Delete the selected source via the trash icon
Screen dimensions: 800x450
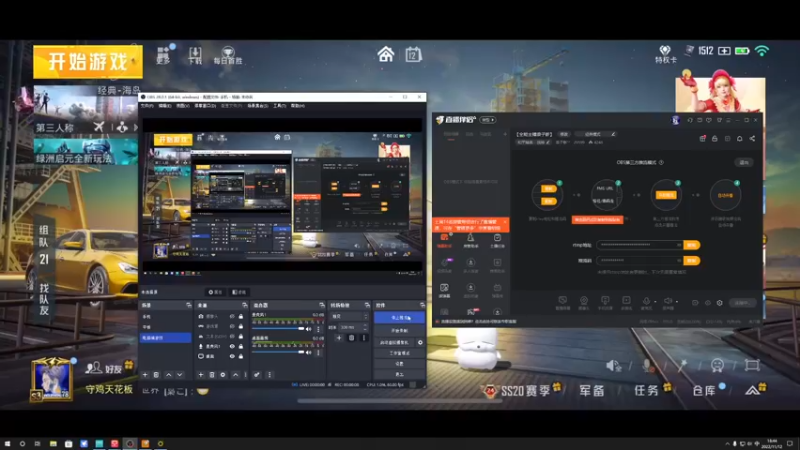[212, 375]
